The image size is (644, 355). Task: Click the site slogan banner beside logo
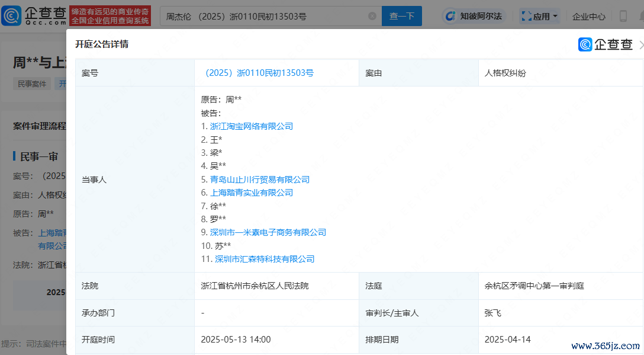click(110, 16)
